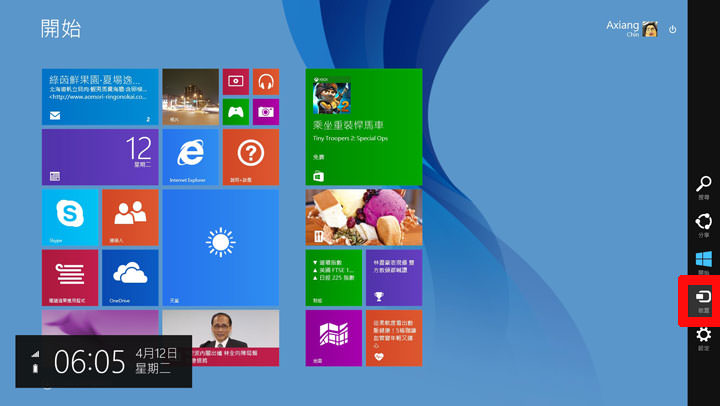Open the Reading List tile
The width and height of the screenshot is (720, 406).
point(70,278)
